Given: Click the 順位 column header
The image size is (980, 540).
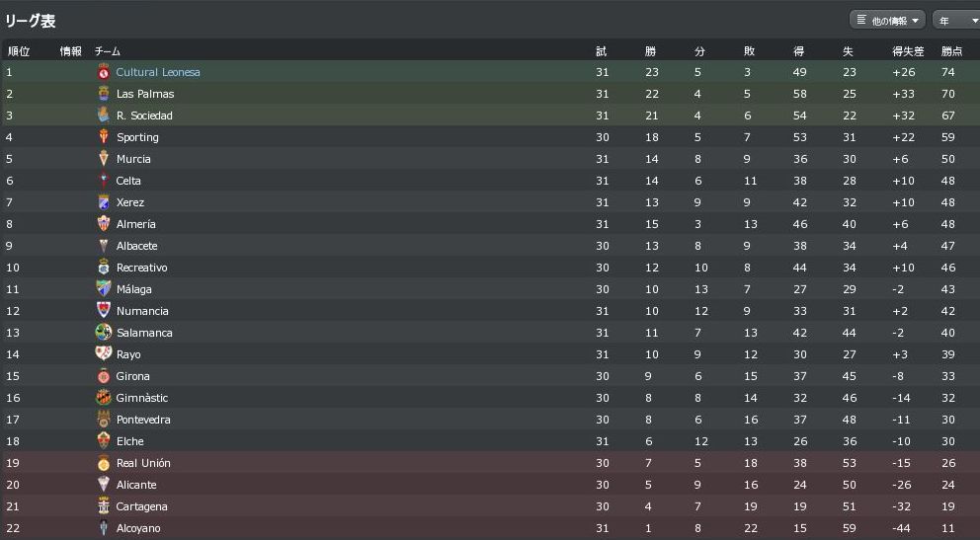Looking at the screenshot, I should [19, 51].
